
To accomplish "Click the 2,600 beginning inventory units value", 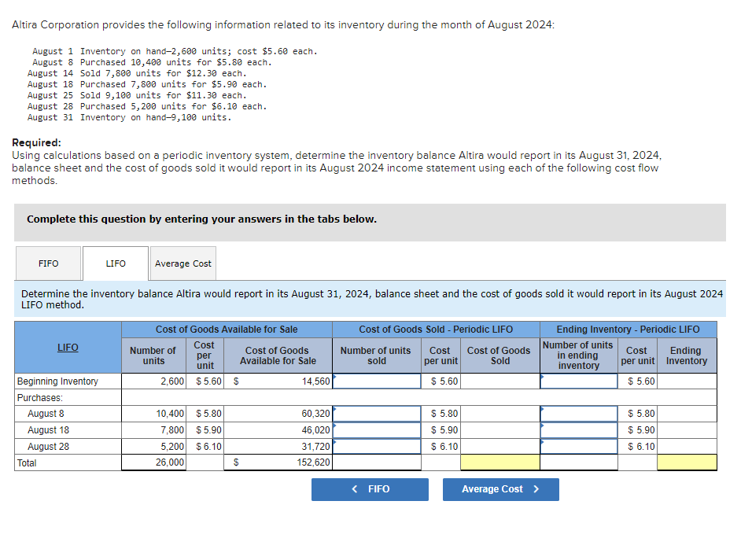I will [x=172, y=381].
